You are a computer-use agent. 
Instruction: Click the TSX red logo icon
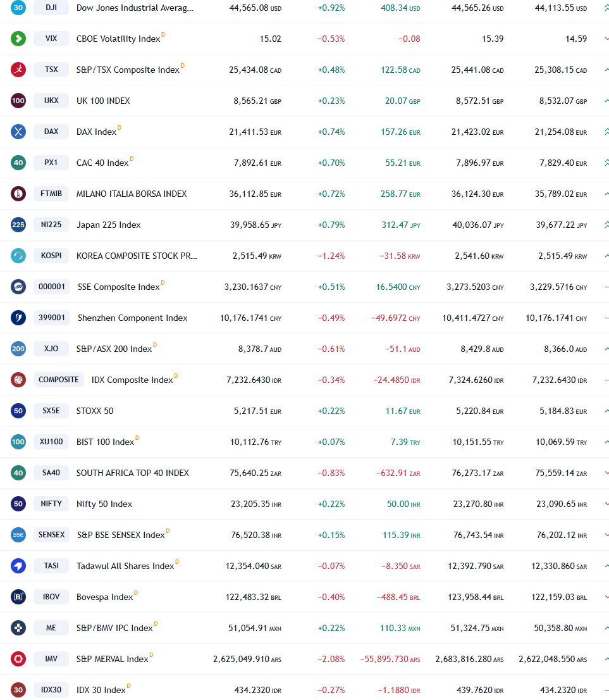(18, 70)
